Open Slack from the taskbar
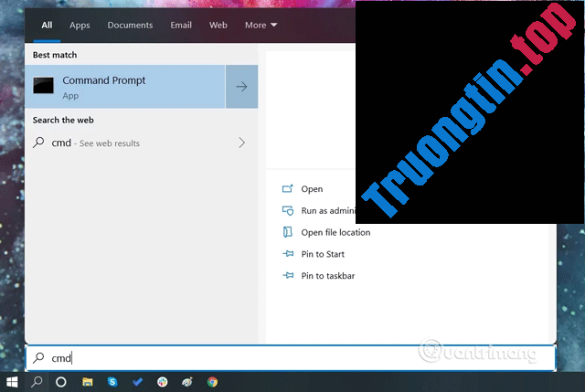Image resolution: width=585 pixels, height=392 pixels. click(163, 382)
